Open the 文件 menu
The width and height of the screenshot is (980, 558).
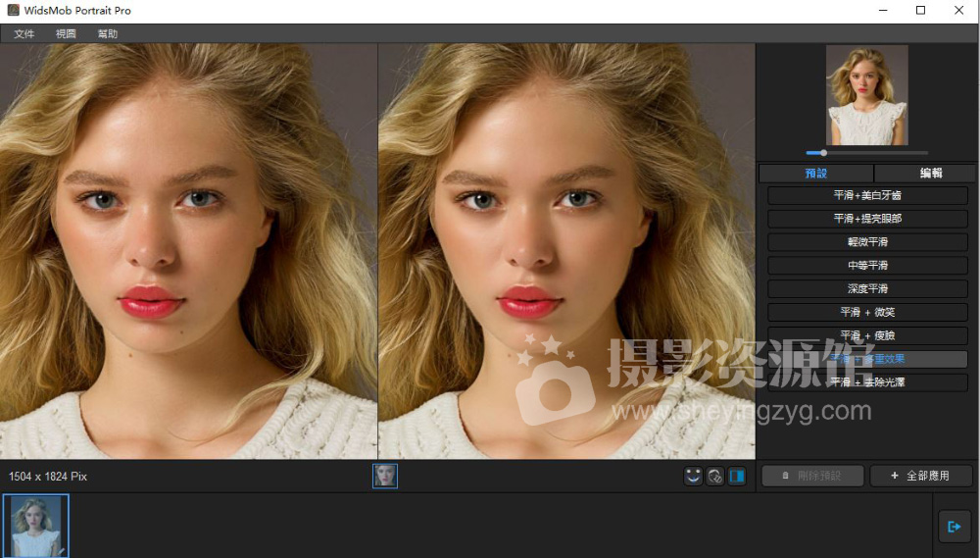tap(24, 33)
